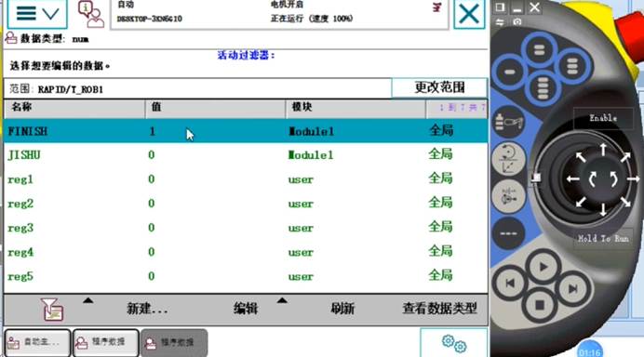
Task: Select the reg5 data row
Action: (246, 276)
